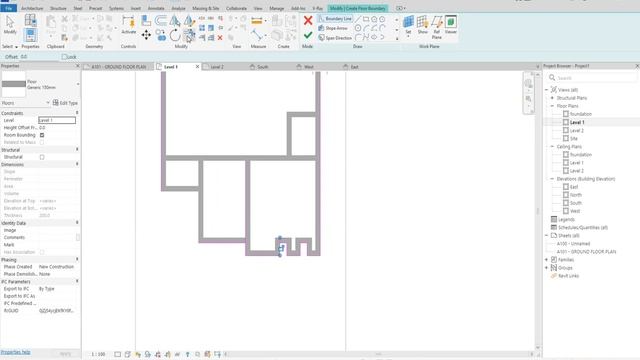This screenshot has width=640, height=360.
Task: Choose the Line draw tool
Action: pyautogui.click(x=358, y=19)
